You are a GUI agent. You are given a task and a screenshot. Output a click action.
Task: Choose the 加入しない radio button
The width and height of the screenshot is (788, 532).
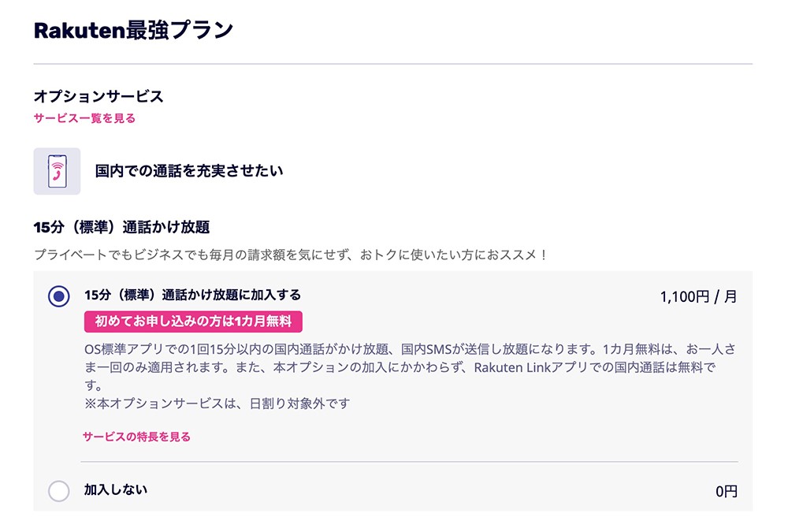(59, 491)
